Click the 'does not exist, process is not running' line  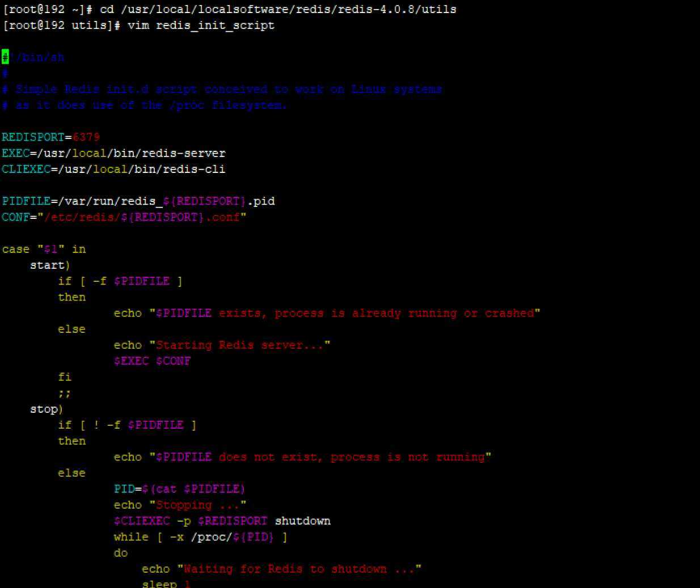(x=302, y=457)
